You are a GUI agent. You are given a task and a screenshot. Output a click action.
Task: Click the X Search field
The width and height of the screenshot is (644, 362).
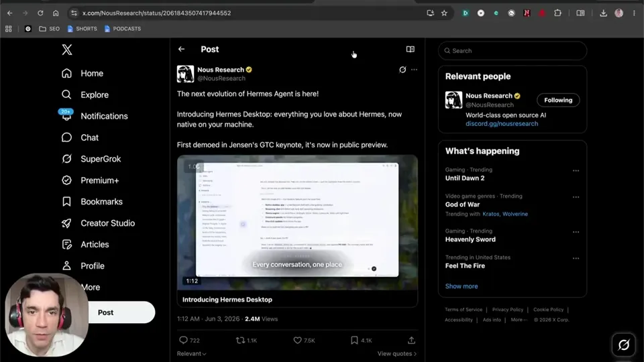pyautogui.click(x=513, y=51)
